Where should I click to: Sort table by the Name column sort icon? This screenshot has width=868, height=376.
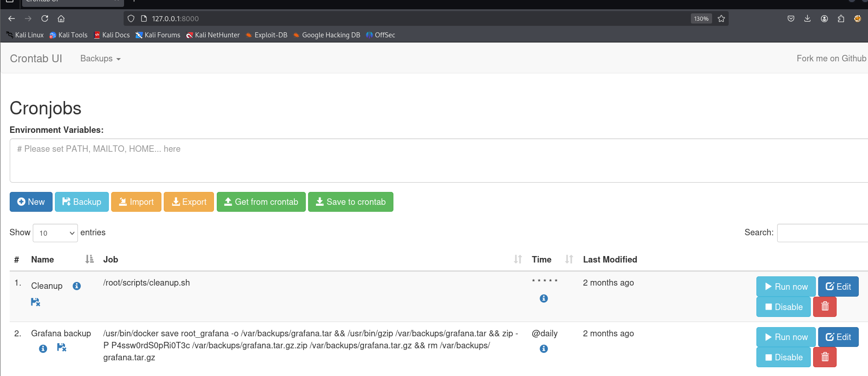pos(89,259)
